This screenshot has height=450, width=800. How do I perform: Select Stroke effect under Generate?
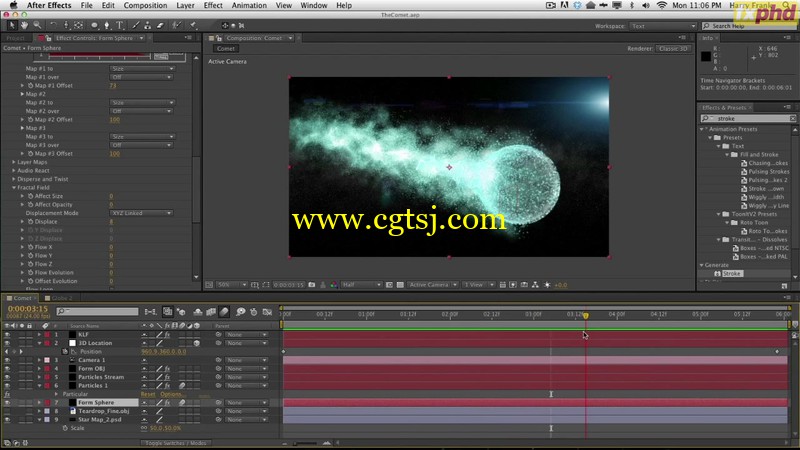coord(732,274)
